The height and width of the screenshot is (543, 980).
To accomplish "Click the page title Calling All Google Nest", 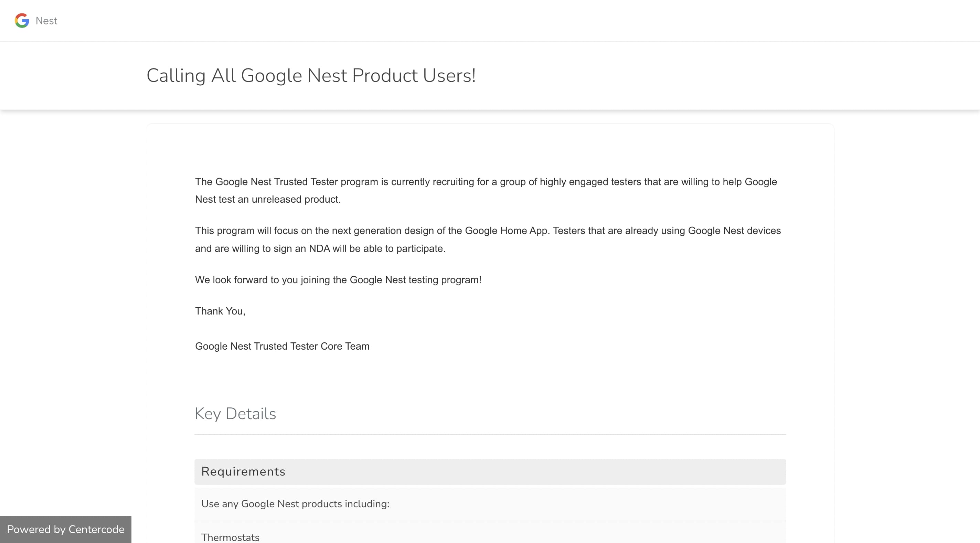I will (311, 75).
